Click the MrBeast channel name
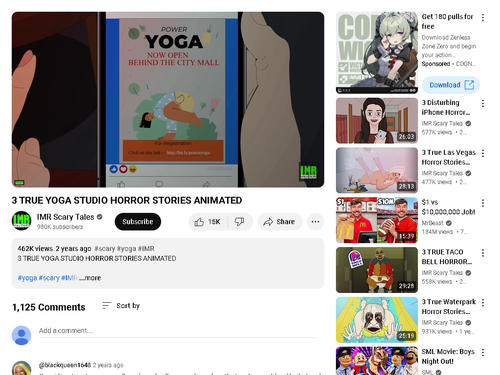 click(432, 223)
